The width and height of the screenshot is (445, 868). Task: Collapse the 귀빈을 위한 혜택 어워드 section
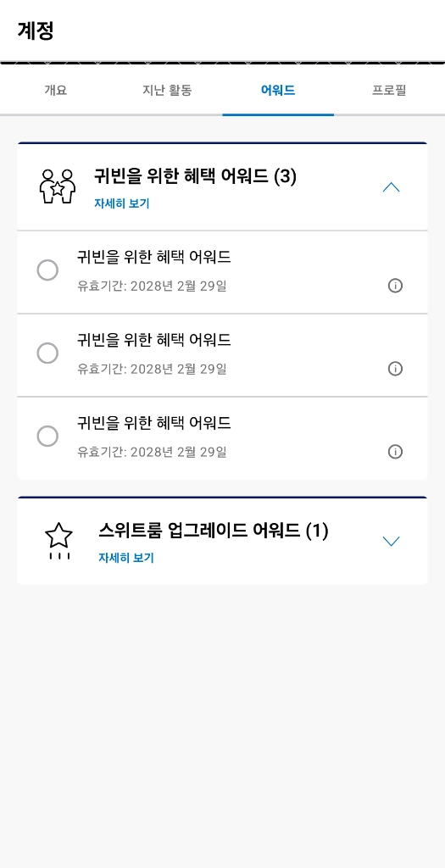391,187
